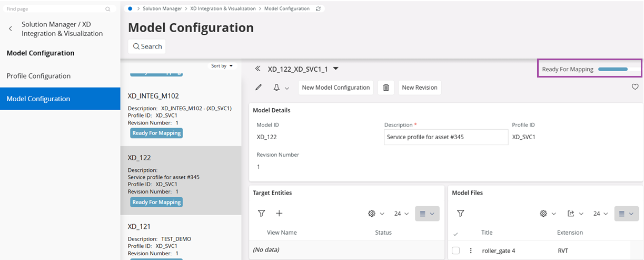Open Profile Configuration in sidebar
Viewport: 644px width, 260px height.
click(x=38, y=76)
